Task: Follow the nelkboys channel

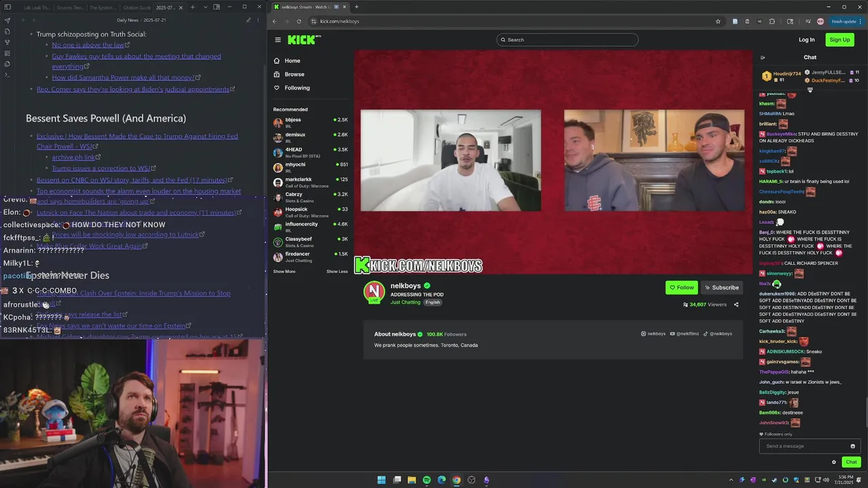Action: click(x=682, y=287)
